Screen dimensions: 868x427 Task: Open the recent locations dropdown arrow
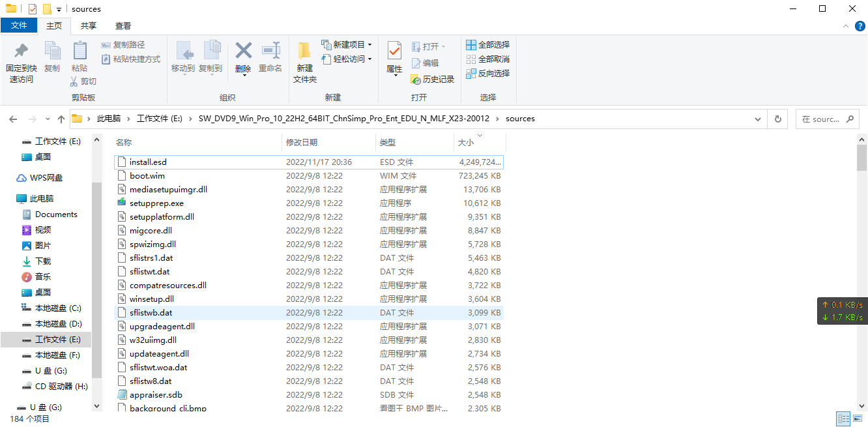48,119
